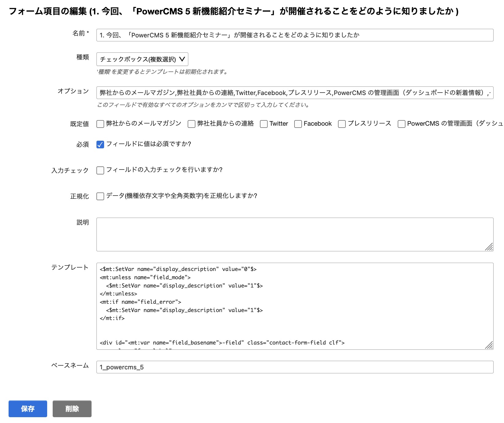Viewport: 504px width, 423px height.
Task: Click inside the テンプレート code textarea
Action: pos(295,306)
